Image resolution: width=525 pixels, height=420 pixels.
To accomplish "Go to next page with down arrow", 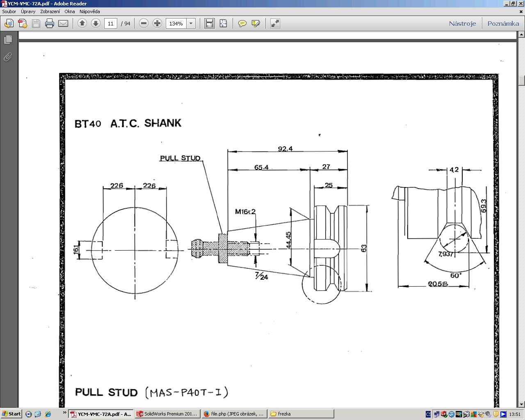I will 96,23.
